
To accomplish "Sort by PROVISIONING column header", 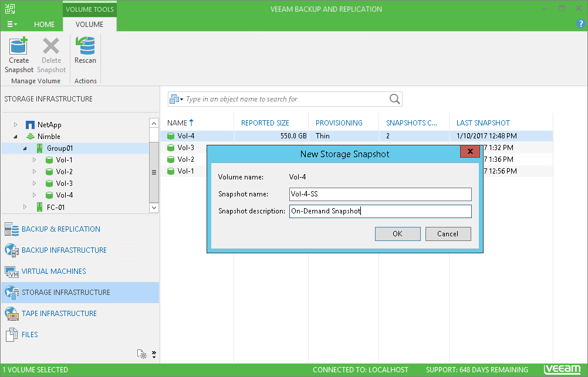I will 339,123.
